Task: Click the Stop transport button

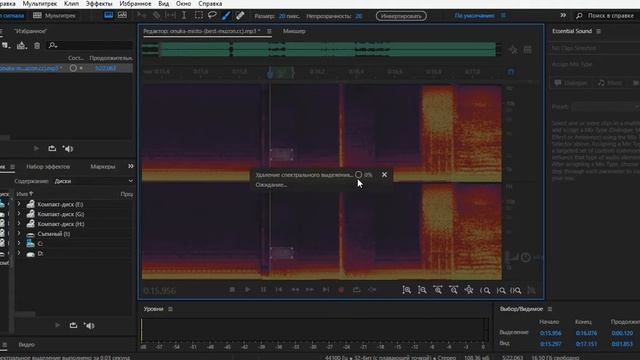Action: (232, 290)
